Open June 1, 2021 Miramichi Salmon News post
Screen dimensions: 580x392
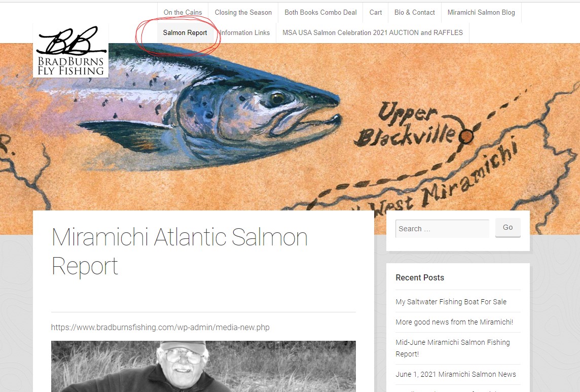pyautogui.click(x=456, y=374)
